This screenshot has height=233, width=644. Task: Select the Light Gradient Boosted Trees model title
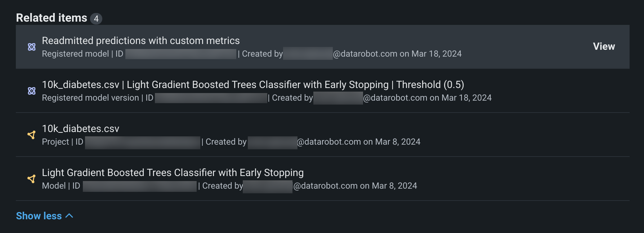click(173, 173)
